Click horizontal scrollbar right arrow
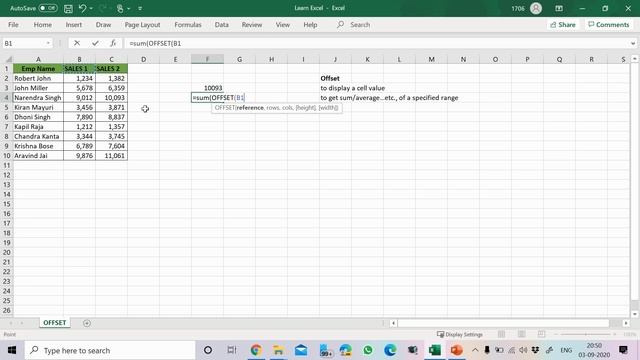The width and height of the screenshot is (640, 360). 626,323
